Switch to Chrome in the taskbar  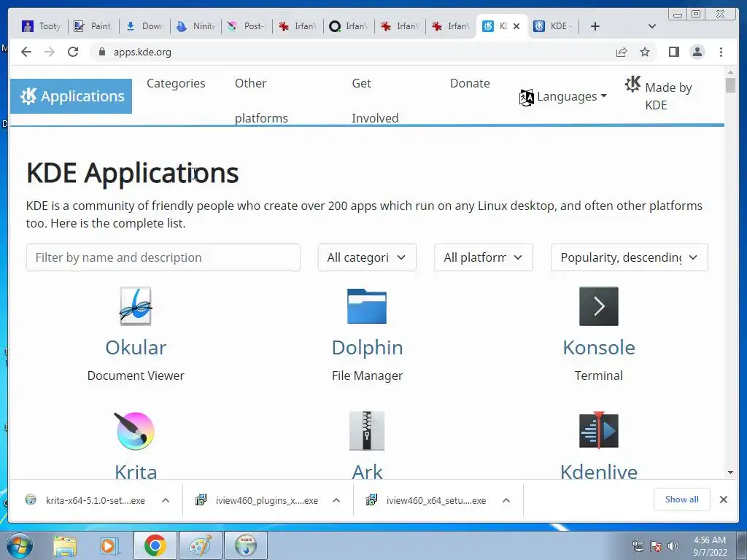[155, 545]
